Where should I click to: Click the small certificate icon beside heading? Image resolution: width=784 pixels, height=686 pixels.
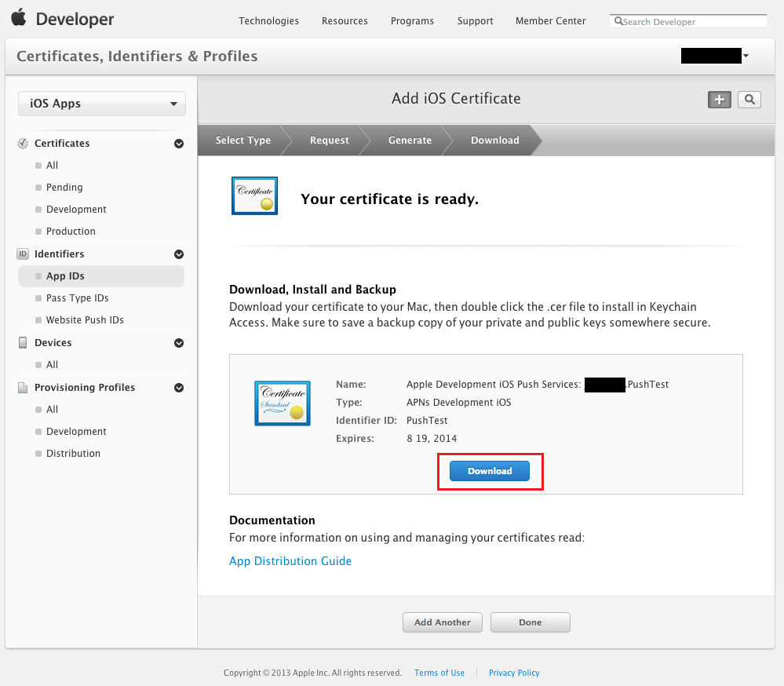click(254, 195)
